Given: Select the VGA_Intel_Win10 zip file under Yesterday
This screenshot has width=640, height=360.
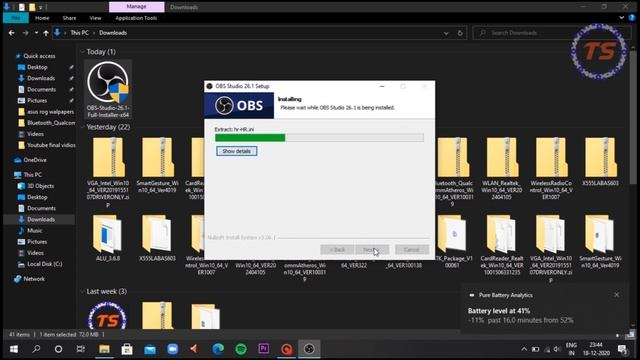Looking at the screenshot, I should [108, 171].
